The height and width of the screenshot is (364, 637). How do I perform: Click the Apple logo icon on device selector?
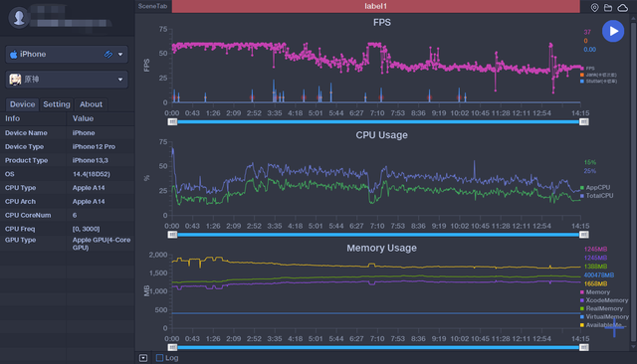13,55
